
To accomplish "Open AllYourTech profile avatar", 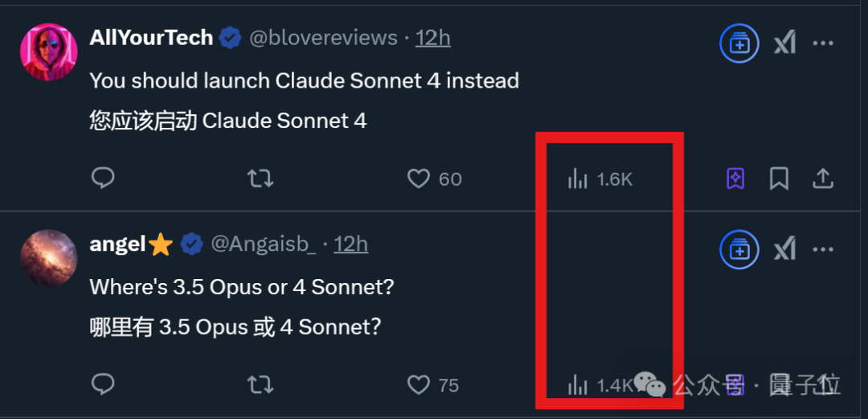I will (x=48, y=51).
